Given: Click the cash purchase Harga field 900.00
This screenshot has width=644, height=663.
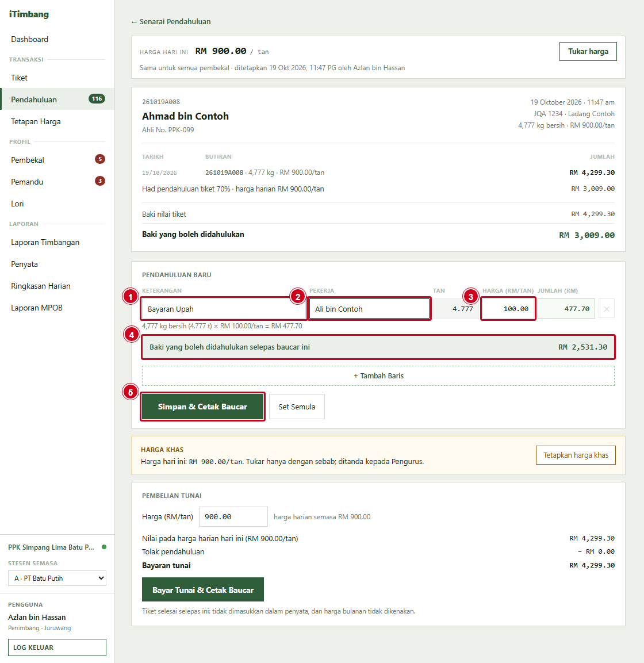Looking at the screenshot, I should [233, 517].
